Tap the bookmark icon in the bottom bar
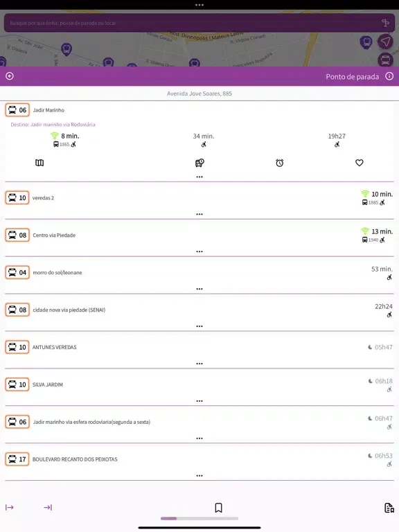Viewport: 399px width, 532px height. point(218,508)
